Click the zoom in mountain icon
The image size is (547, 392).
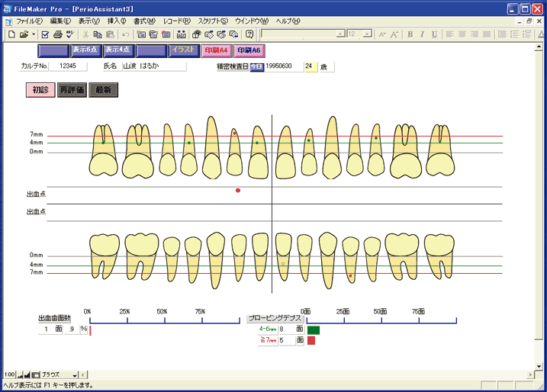[x=27, y=375]
